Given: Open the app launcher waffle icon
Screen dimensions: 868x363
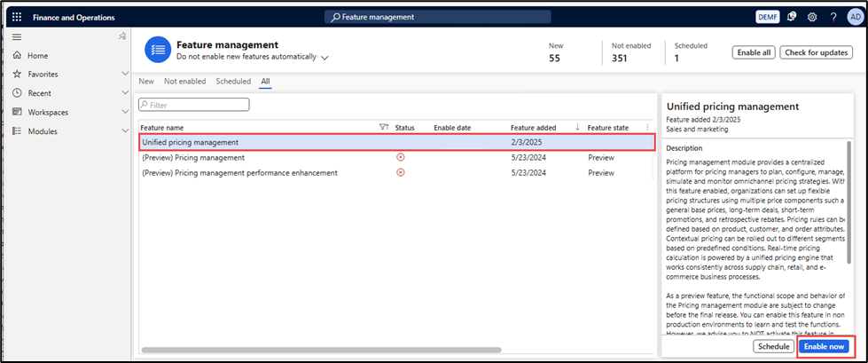Looking at the screenshot, I should click(x=17, y=17).
